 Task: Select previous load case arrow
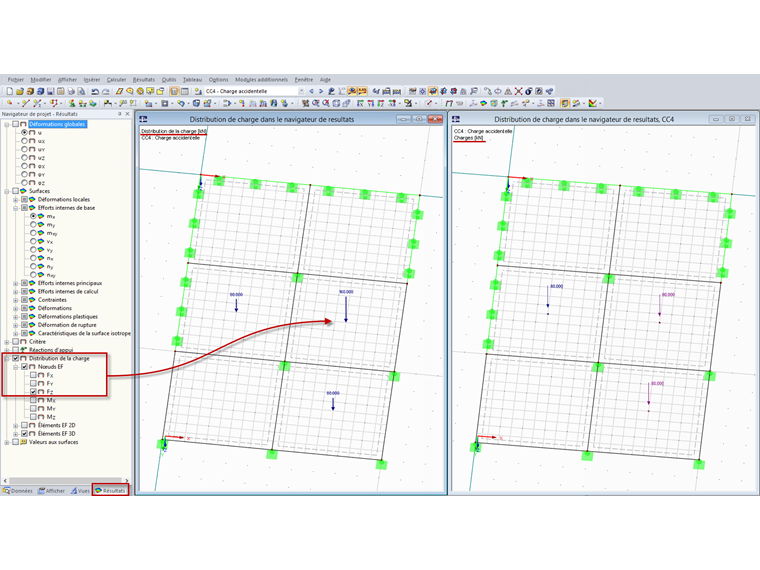[x=311, y=91]
